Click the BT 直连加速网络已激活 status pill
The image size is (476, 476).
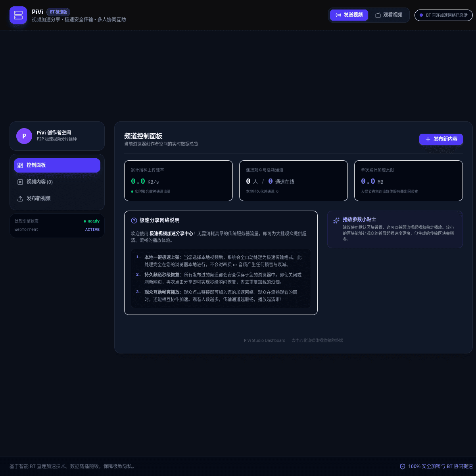[443, 15]
